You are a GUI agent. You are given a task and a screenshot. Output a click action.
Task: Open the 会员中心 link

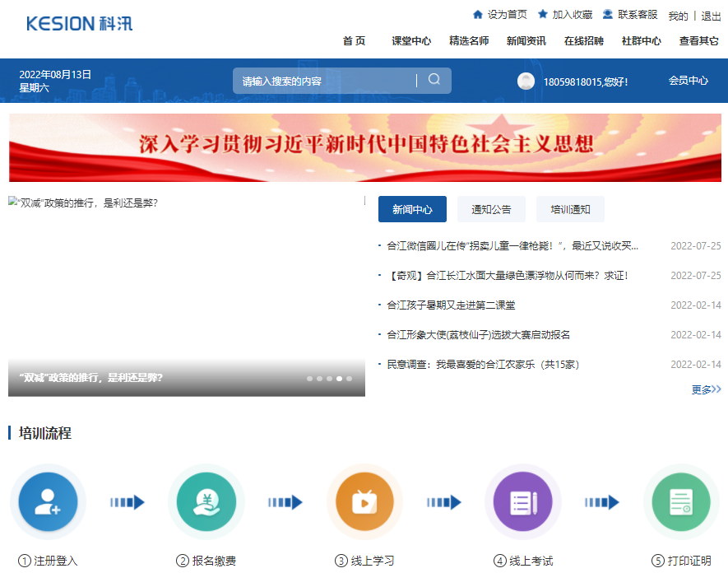point(689,80)
